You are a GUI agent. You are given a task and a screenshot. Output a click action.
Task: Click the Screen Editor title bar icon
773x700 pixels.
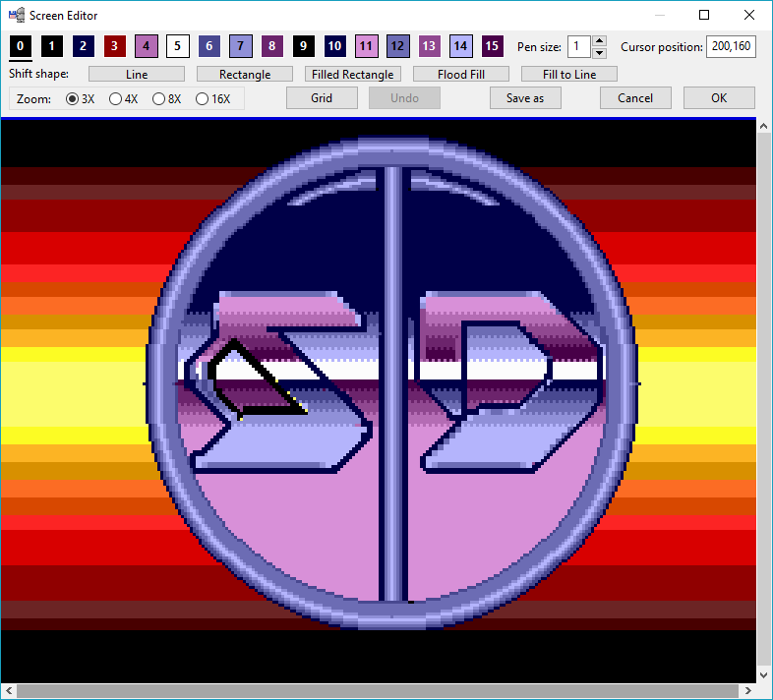click(x=17, y=16)
